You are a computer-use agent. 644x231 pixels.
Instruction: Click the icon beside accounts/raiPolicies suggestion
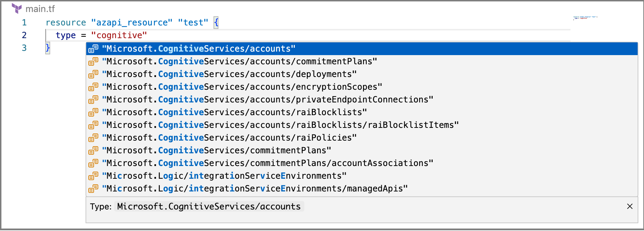[93, 138]
